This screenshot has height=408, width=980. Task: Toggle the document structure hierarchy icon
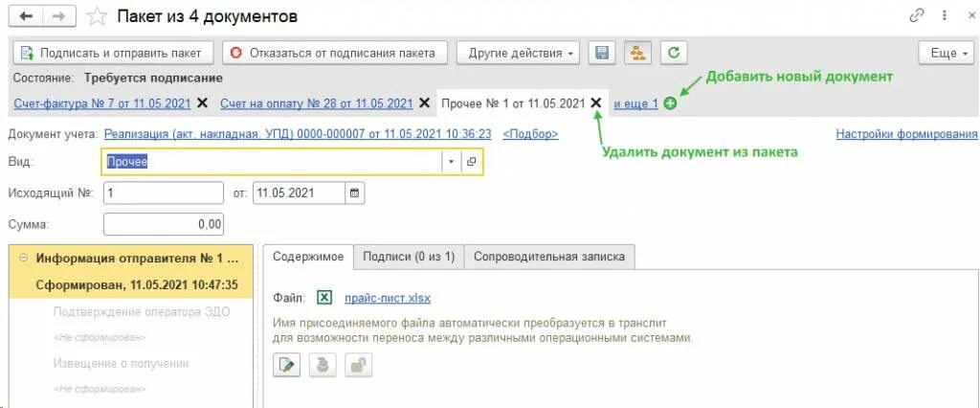(x=637, y=54)
